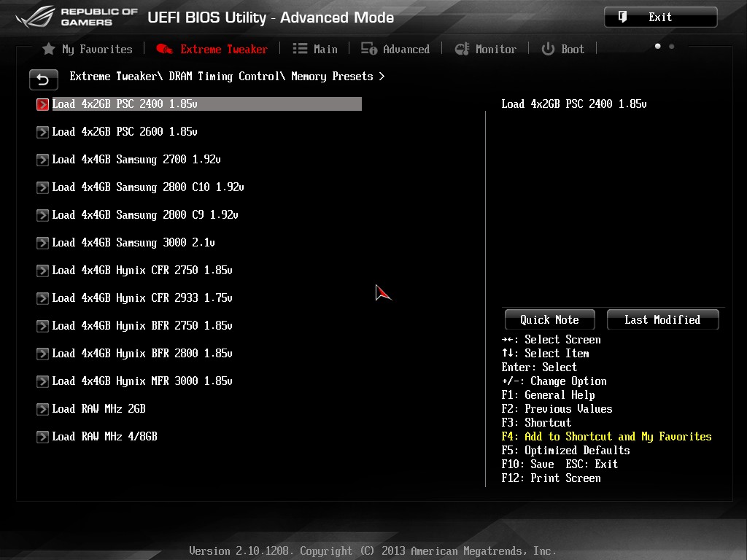This screenshot has width=747, height=560.
Task: Choose Load 4x4GB Hynix CFR 2933 1.75v
Action: coord(142,298)
